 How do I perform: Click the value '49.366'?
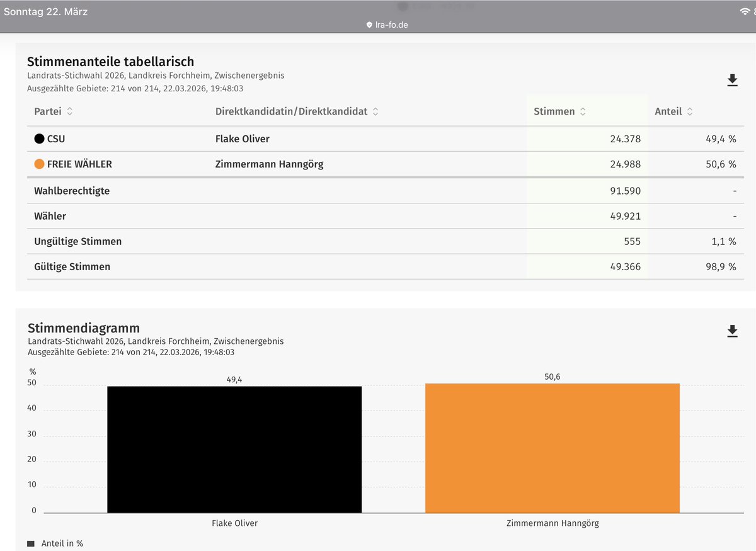tap(626, 266)
